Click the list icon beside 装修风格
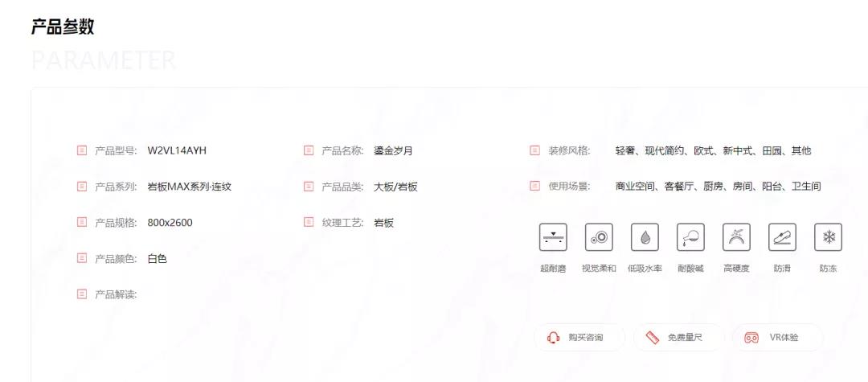Image resolution: width=868 pixels, height=382 pixels. 534,150
